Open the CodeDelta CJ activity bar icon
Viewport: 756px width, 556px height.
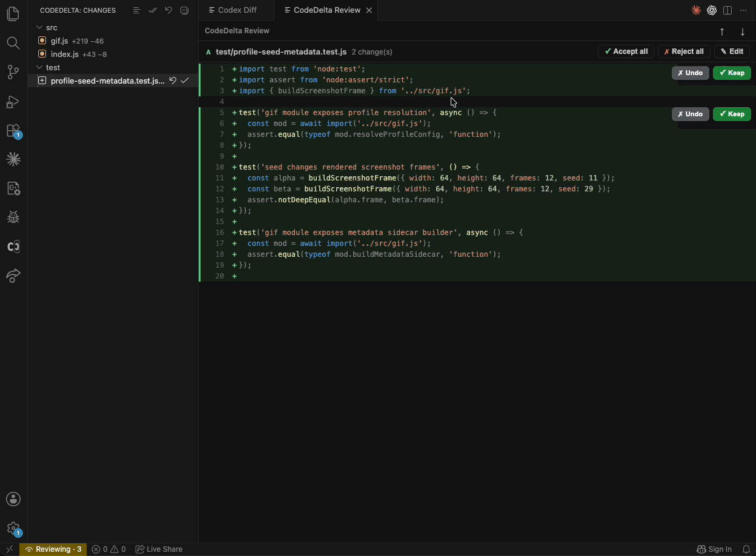click(13, 247)
